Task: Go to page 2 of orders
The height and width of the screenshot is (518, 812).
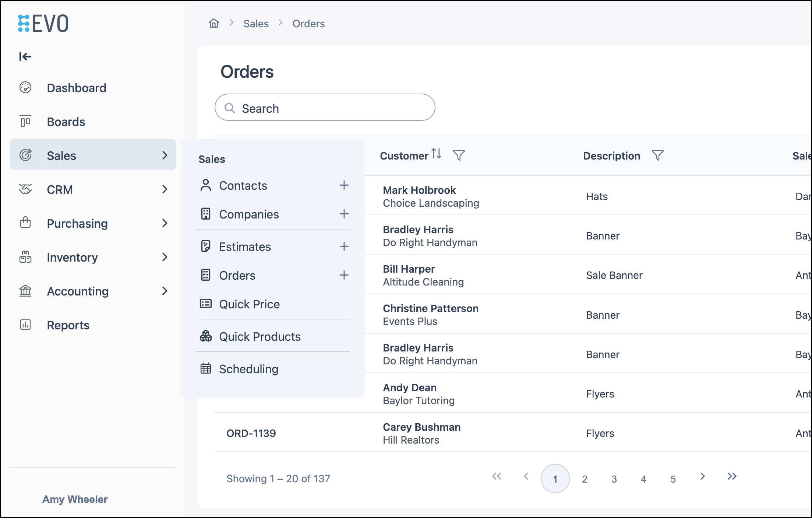Action: [585, 479]
